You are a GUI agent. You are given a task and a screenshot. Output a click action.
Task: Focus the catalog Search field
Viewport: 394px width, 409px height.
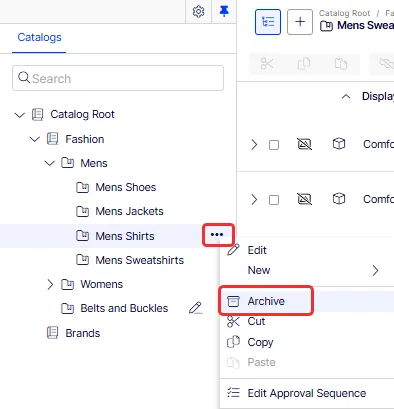pyautogui.click(x=118, y=78)
